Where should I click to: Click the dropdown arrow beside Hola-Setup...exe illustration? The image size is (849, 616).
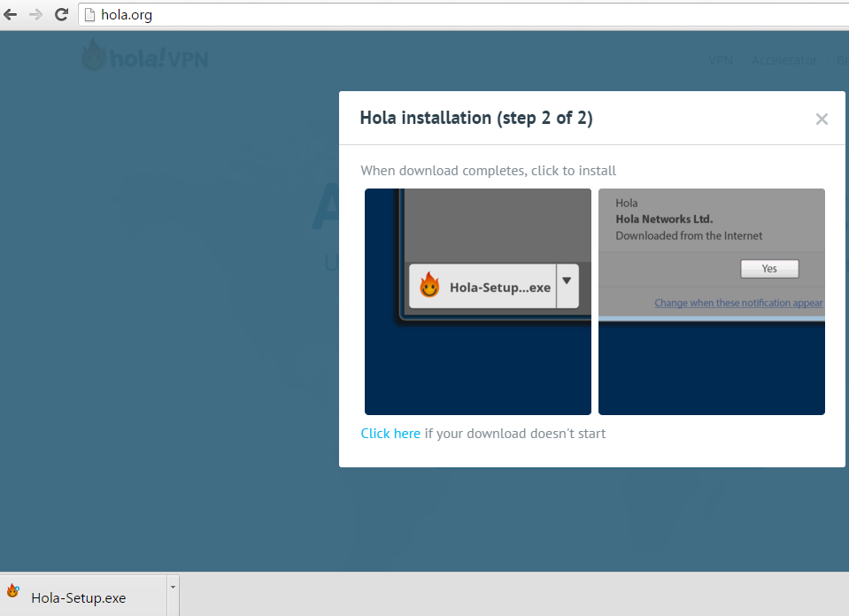click(567, 281)
